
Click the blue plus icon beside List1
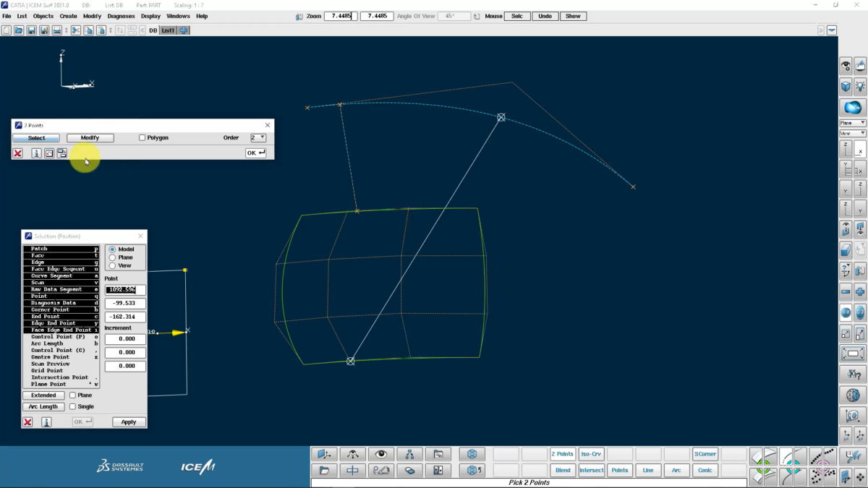tap(184, 30)
